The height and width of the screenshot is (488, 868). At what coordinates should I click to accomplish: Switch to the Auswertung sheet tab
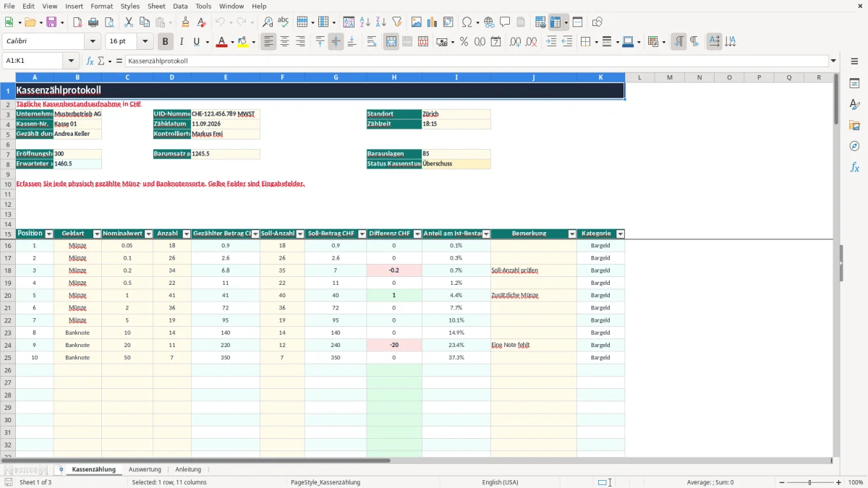pyautogui.click(x=145, y=469)
